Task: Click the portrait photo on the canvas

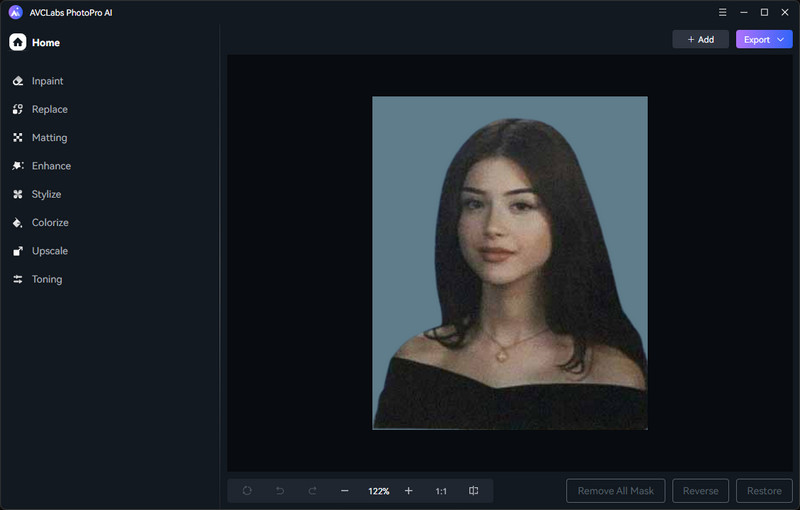Action: pyautogui.click(x=510, y=263)
